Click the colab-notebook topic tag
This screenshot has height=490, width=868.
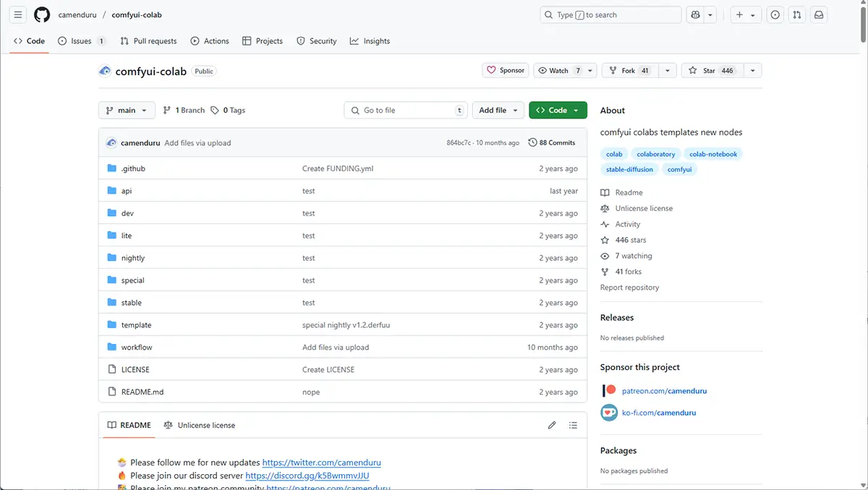click(713, 154)
